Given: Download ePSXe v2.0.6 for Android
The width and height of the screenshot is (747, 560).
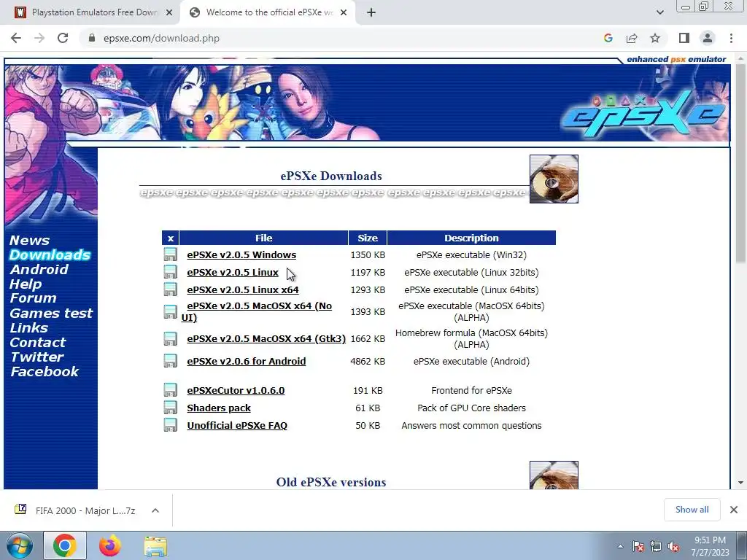Looking at the screenshot, I should 247,361.
